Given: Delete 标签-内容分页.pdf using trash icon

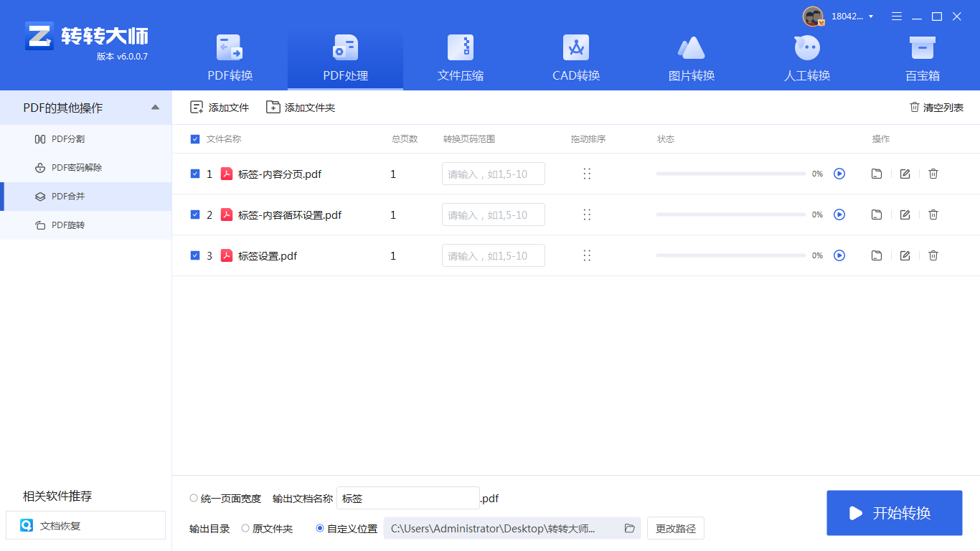Looking at the screenshot, I should tap(933, 174).
